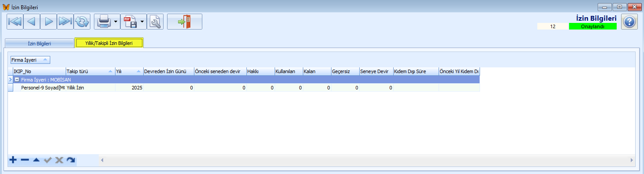
Task: Click the Kalan column header
Action: pos(317,71)
